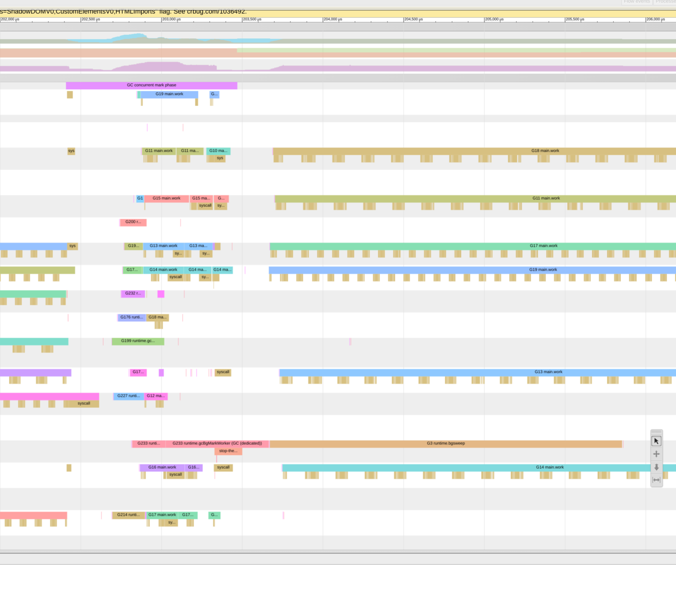Screen dimensions: 676x616
Task: Activate the pan mode cross-arrow tool
Action: tap(656, 454)
